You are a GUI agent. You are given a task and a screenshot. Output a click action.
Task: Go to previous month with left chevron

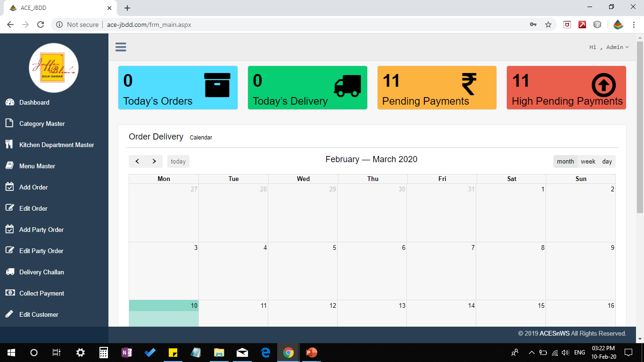137,162
